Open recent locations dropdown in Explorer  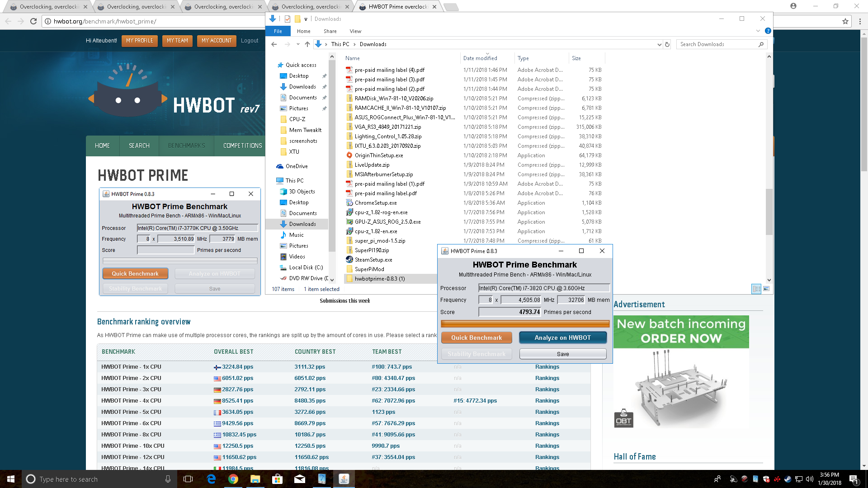[298, 44]
